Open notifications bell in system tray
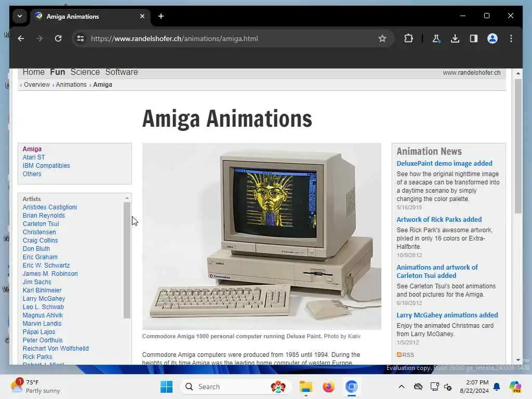This screenshot has height=399, width=532. coord(497,387)
